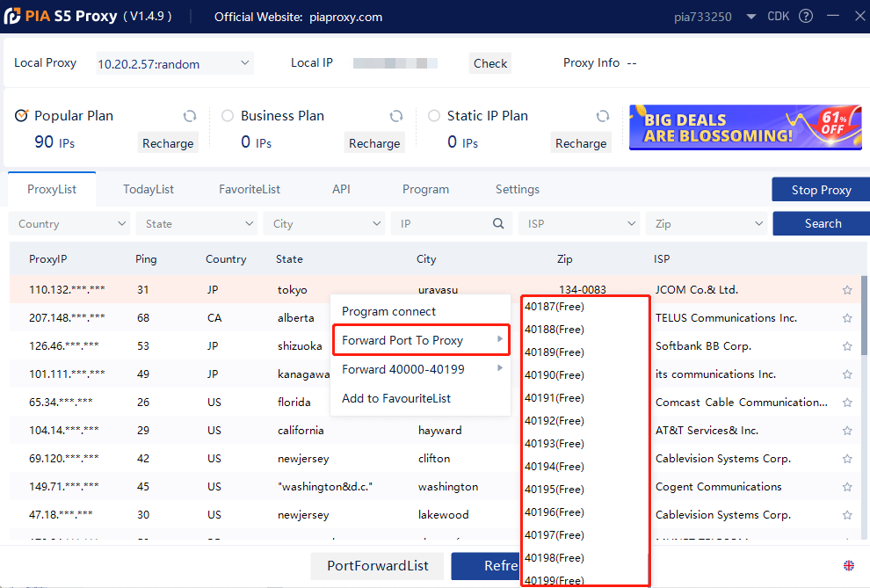Favorite the Cablevision clifton row star
870x588 pixels.
point(847,459)
